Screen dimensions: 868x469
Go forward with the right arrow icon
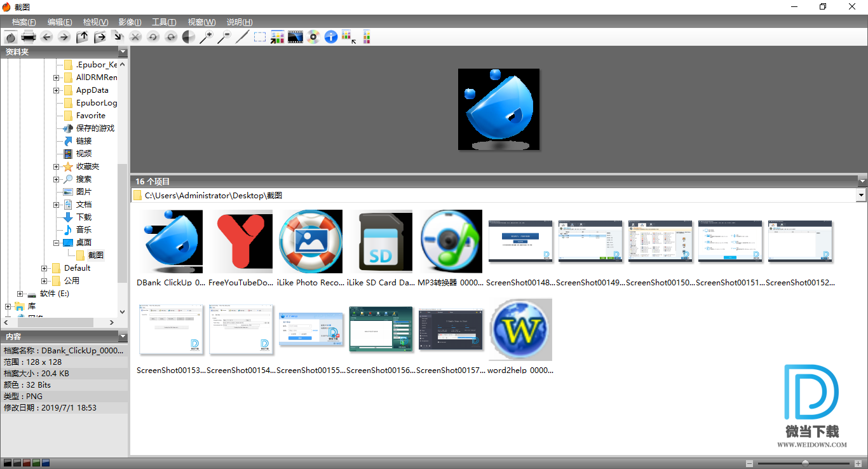pos(64,37)
